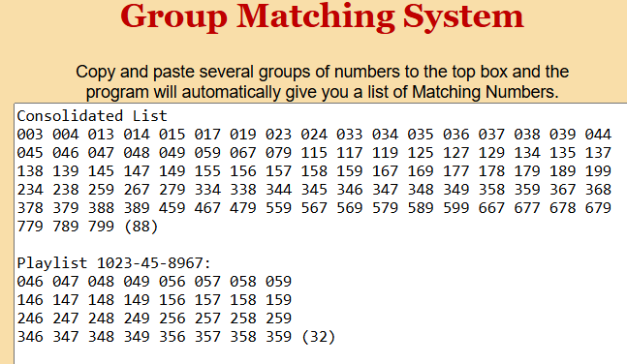
Task: Click the (32) count after 359
Action: point(318,337)
